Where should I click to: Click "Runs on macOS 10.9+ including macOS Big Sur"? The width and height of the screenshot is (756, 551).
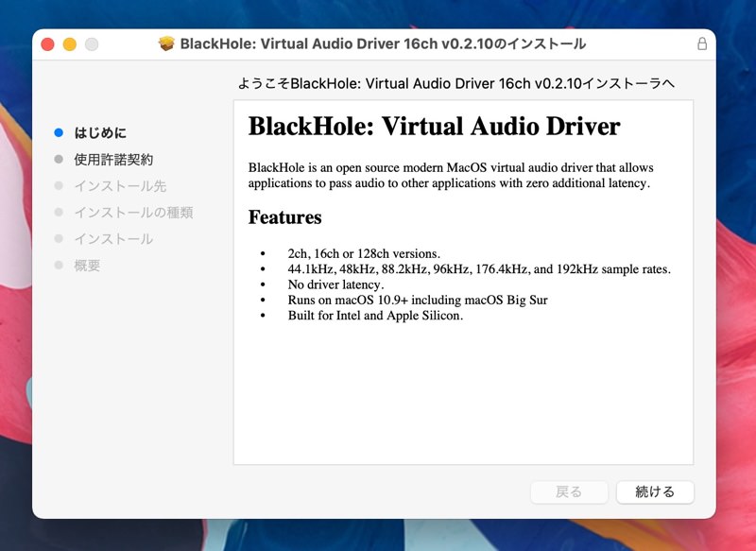pos(418,300)
